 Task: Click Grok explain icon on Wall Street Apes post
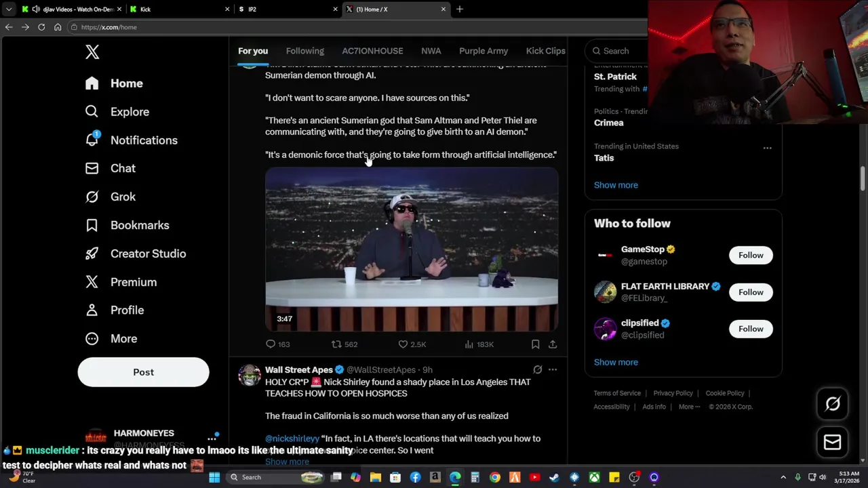tap(537, 369)
